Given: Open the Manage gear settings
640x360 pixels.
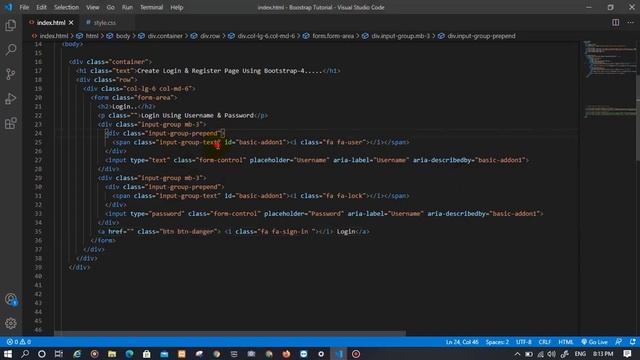Looking at the screenshot, I should [11, 323].
